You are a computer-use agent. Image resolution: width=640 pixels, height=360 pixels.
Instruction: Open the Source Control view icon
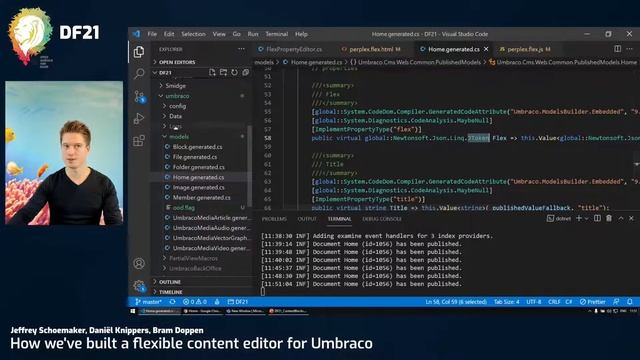pos(139,96)
